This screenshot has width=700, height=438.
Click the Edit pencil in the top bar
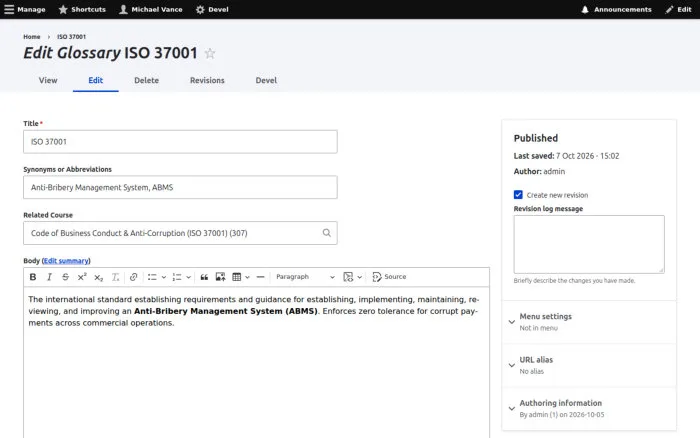[678, 9]
